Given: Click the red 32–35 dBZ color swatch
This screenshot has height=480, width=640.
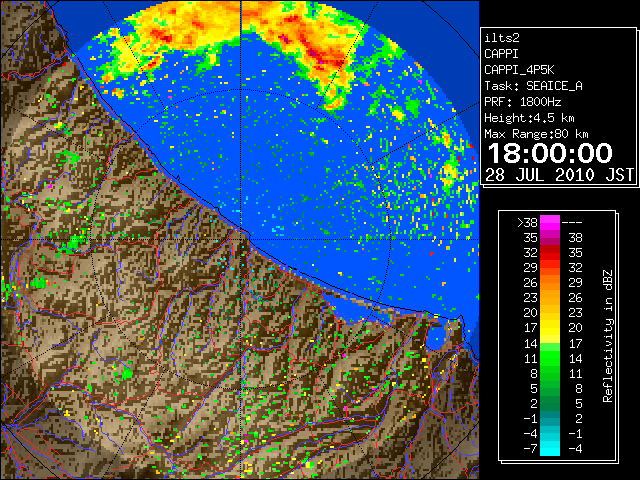Looking at the screenshot, I should 550,253.
